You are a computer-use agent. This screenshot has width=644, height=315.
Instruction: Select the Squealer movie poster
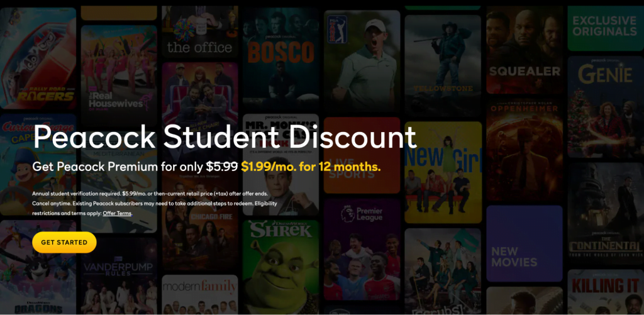[x=525, y=50]
